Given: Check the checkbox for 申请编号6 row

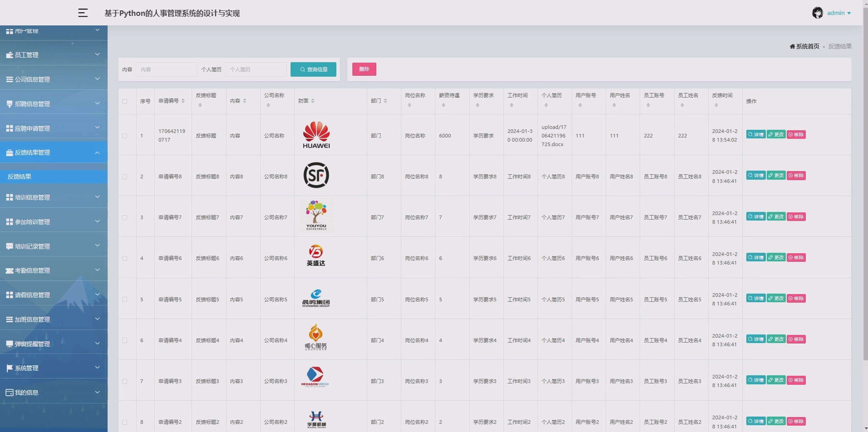Looking at the screenshot, I should (x=125, y=258).
